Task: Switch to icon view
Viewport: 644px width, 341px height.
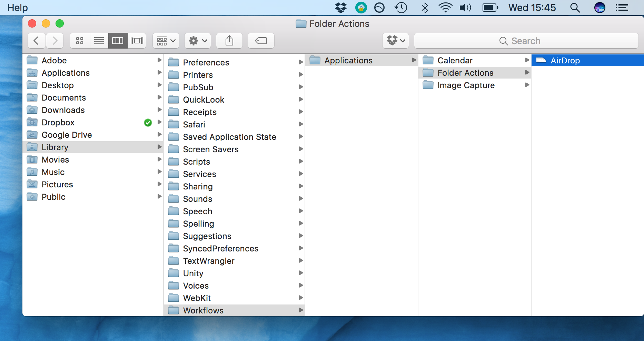Action: click(x=80, y=41)
